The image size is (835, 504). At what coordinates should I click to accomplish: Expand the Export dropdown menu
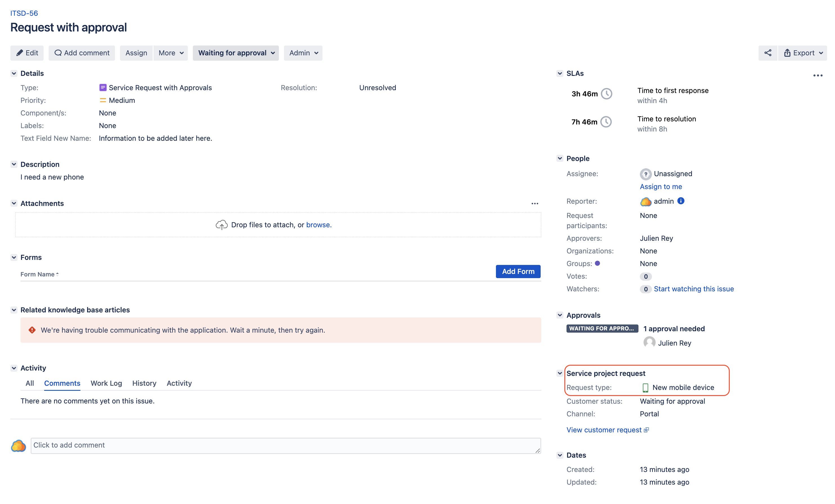click(802, 53)
